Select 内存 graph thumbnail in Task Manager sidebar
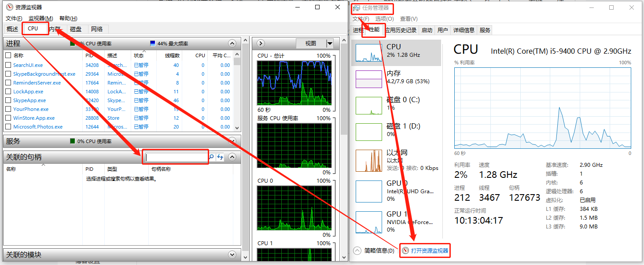The width and height of the screenshot is (644, 265). [368, 79]
